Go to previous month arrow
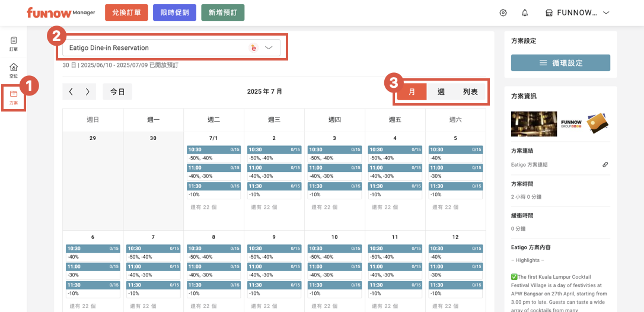Viewport: 644px width, 312px height. pos(71,91)
